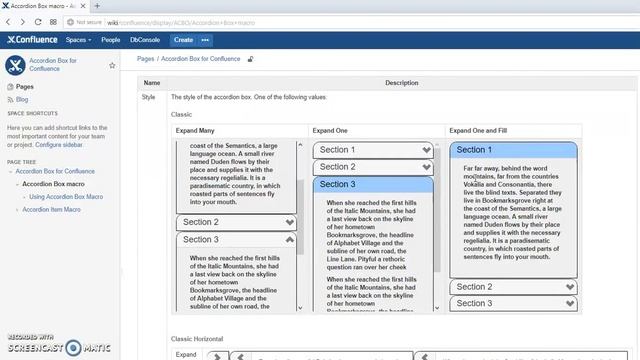The width and height of the screenshot is (640, 360).
Task: Click the Expand One scrollbar thumb
Action: click(x=437, y=210)
